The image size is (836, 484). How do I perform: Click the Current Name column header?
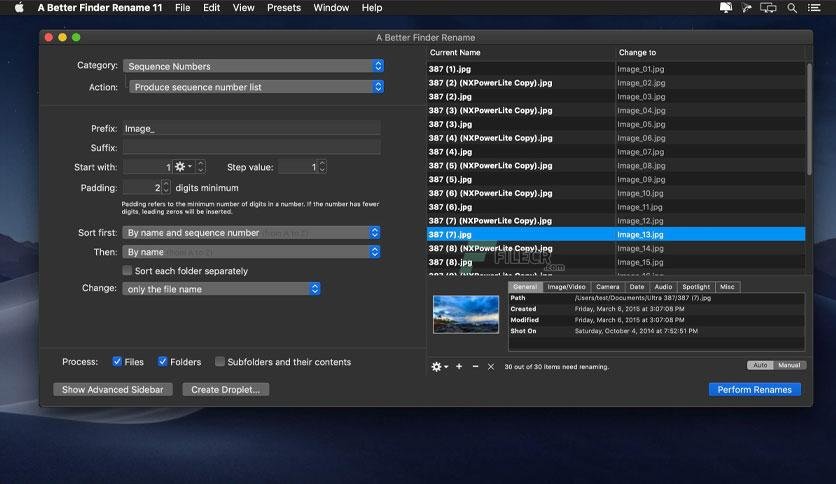pyautogui.click(x=520, y=52)
